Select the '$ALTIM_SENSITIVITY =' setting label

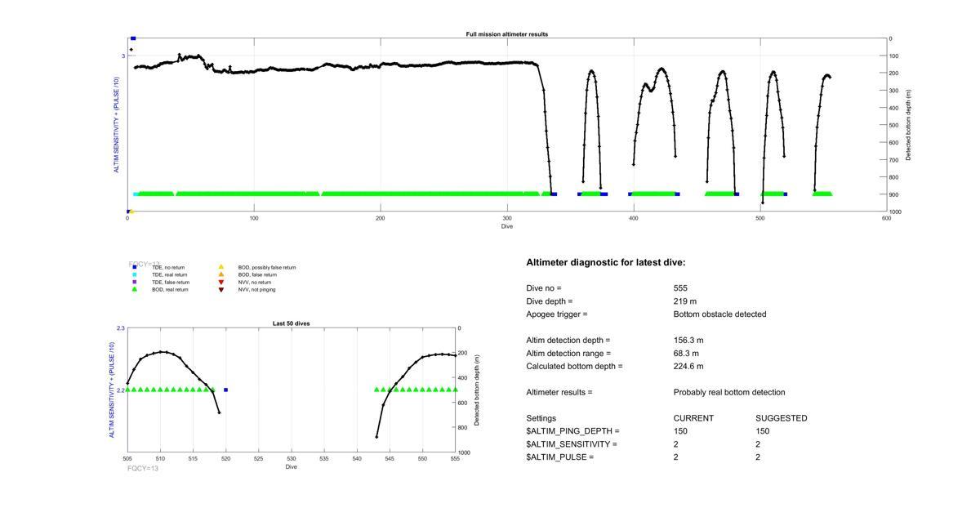point(572,444)
